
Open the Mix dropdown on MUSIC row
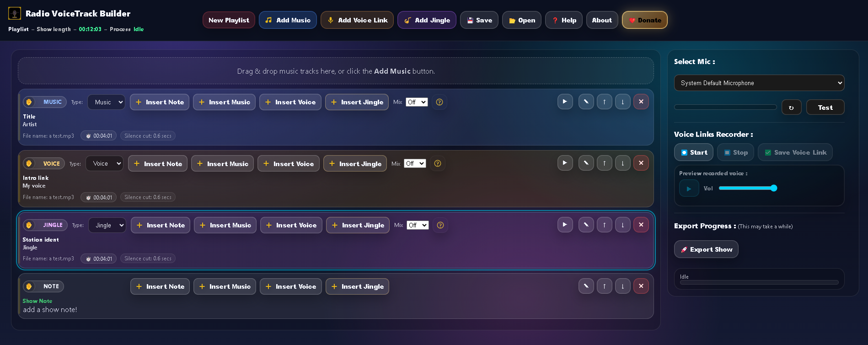click(417, 102)
